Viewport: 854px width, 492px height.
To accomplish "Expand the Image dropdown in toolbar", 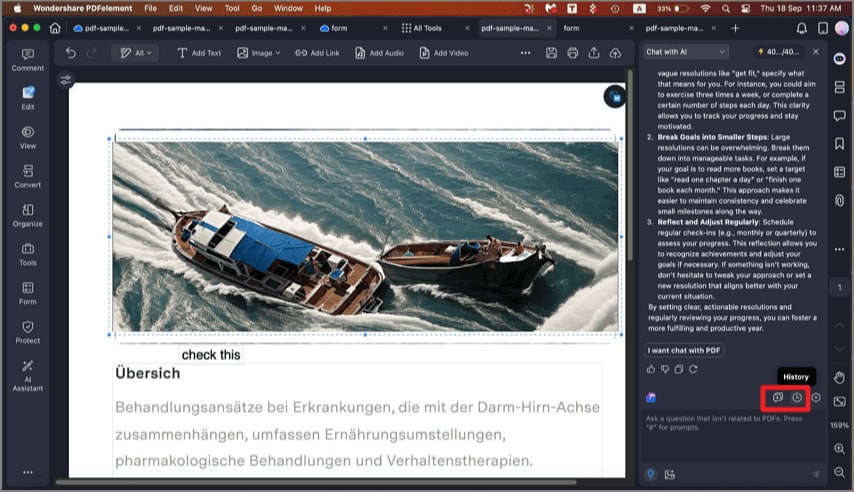I will tap(259, 53).
